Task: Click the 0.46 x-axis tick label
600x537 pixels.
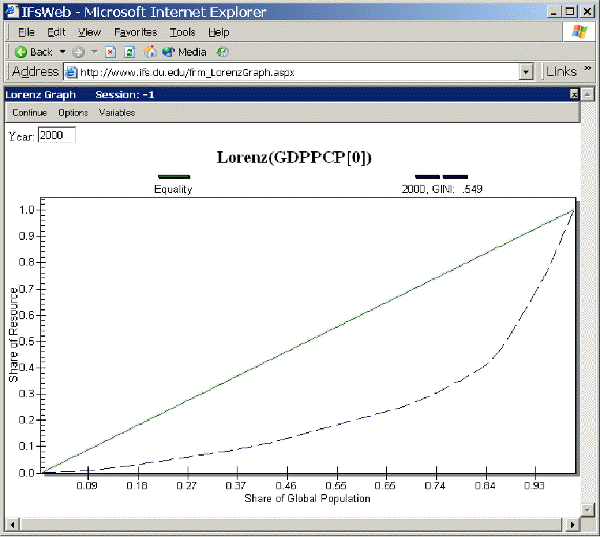Action: [x=286, y=485]
